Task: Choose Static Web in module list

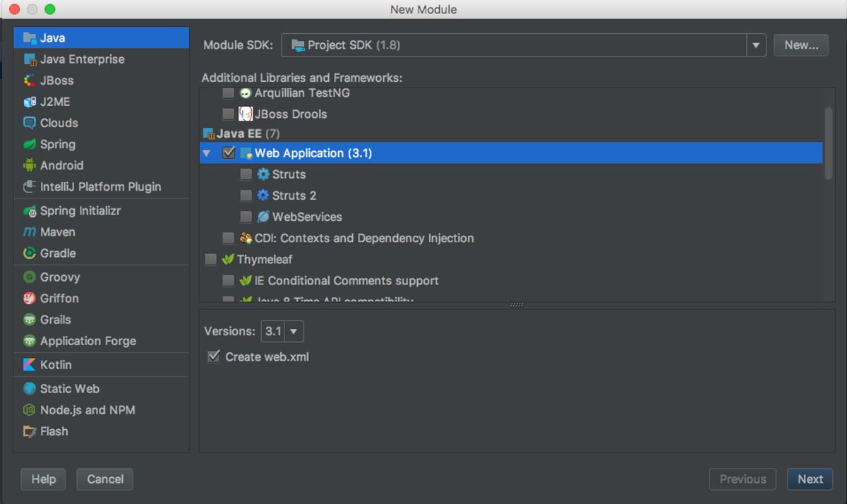Action: (69, 388)
